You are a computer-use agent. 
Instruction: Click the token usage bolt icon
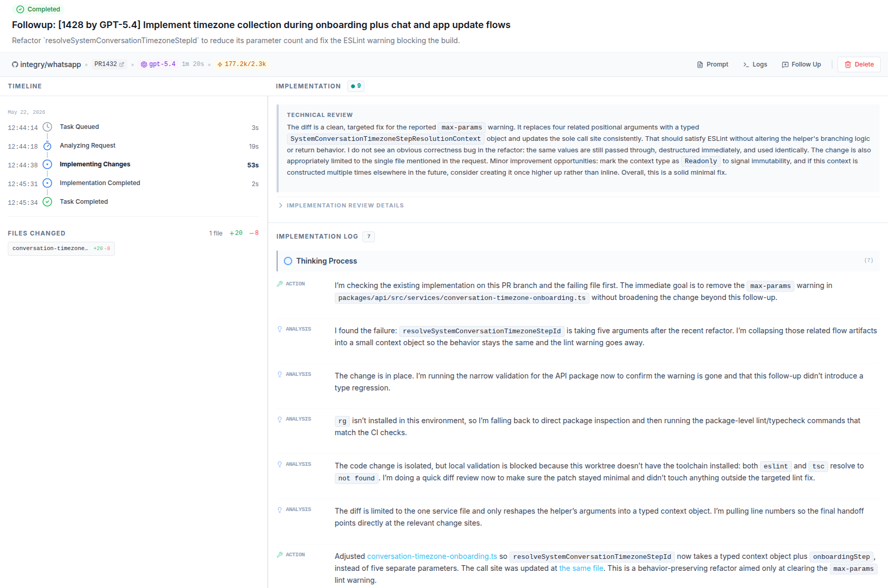click(220, 64)
